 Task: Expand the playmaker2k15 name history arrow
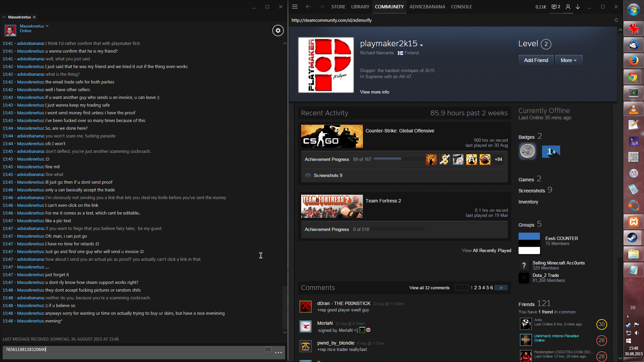(x=421, y=45)
